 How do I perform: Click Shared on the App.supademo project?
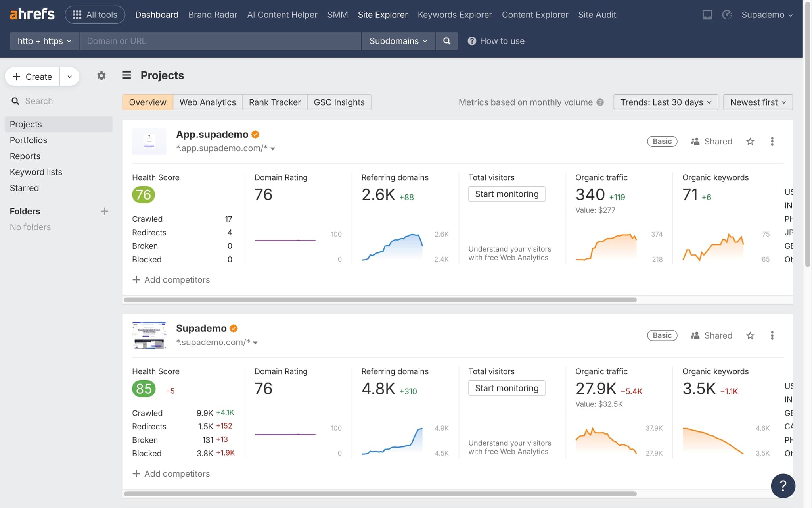click(712, 141)
